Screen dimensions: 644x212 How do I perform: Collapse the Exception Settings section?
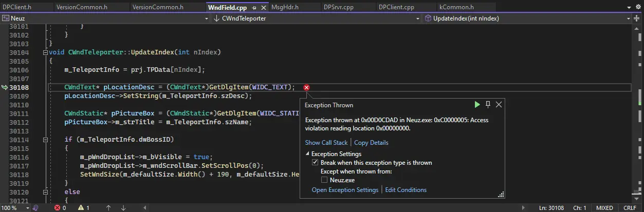(x=308, y=154)
